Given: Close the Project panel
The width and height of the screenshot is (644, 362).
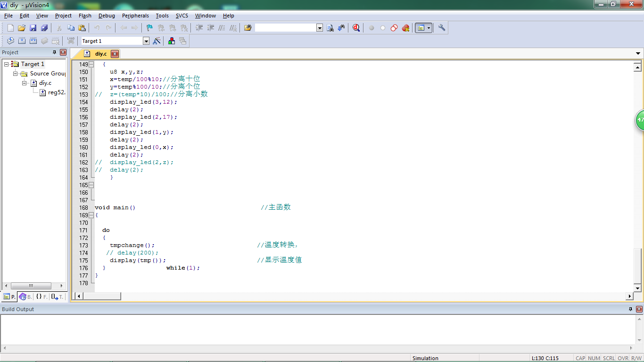Looking at the screenshot, I should 63,52.
